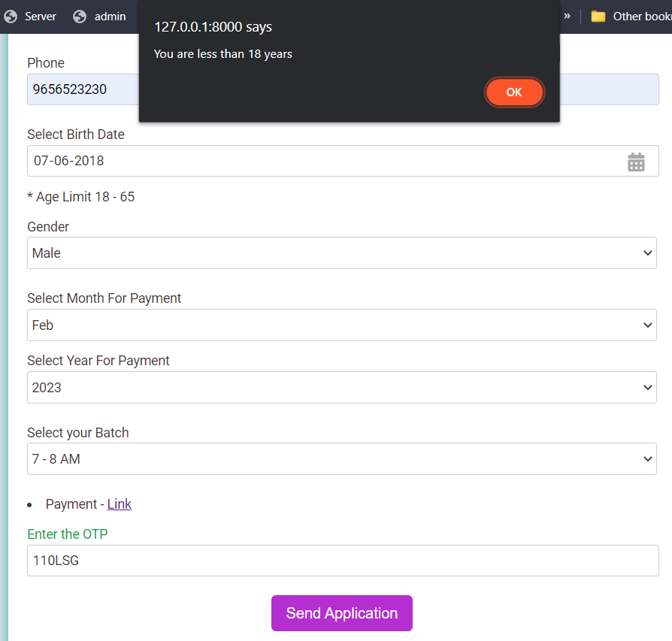672x641 pixels.
Task: Click the payment Year dropdown arrow
Action: tap(647, 387)
